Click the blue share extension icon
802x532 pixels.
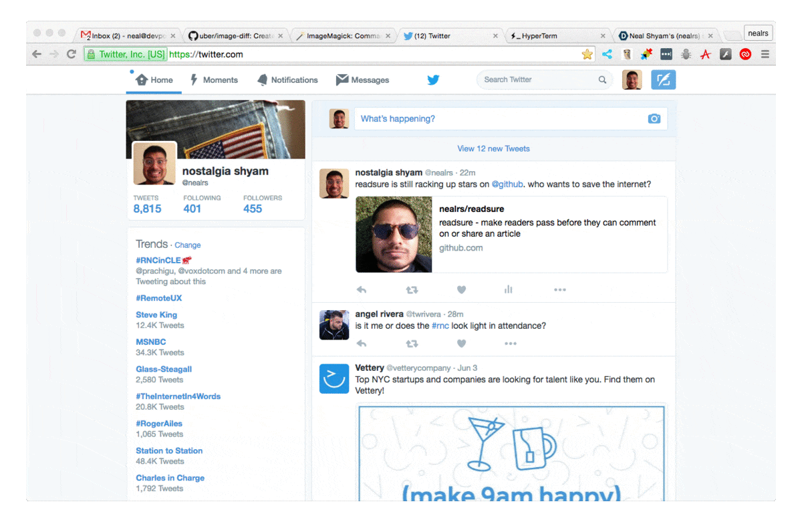pos(607,54)
